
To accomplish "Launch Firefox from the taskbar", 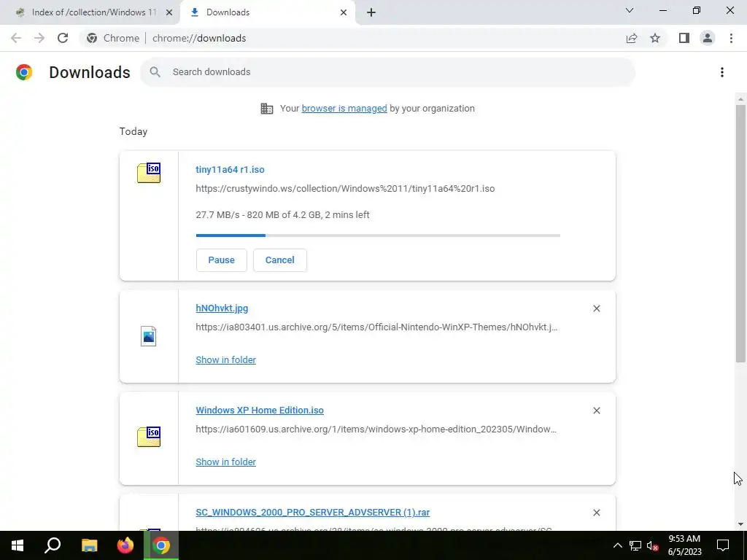I will 125,545.
